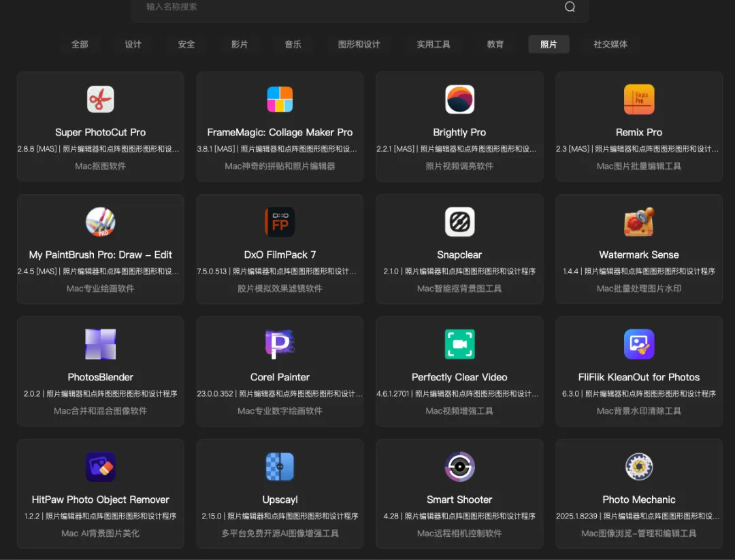
Task: Select the FliFlik KleanOut for Photos icon
Action: point(639,344)
